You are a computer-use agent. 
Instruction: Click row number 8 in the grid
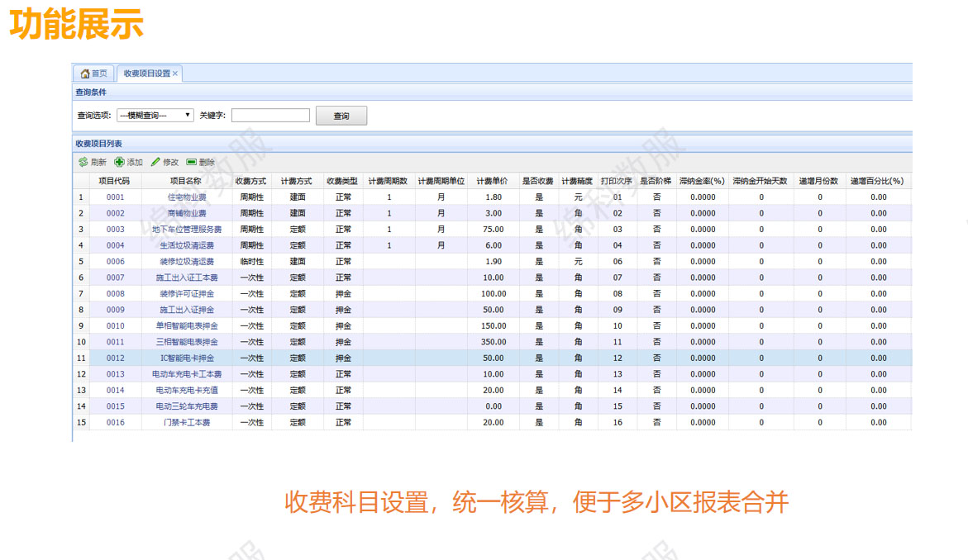click(81, 310)
